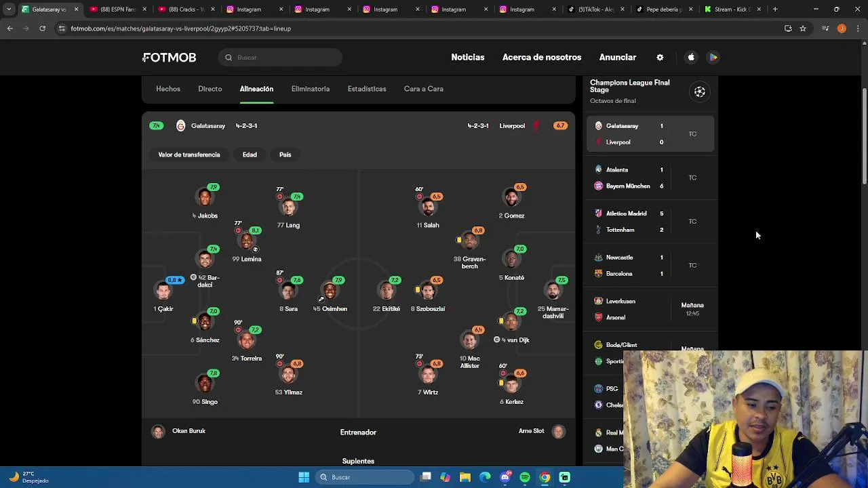Viewport: 868px width, 488px height.
Task: Open the Eliminatoria tab
Action: 311,89
